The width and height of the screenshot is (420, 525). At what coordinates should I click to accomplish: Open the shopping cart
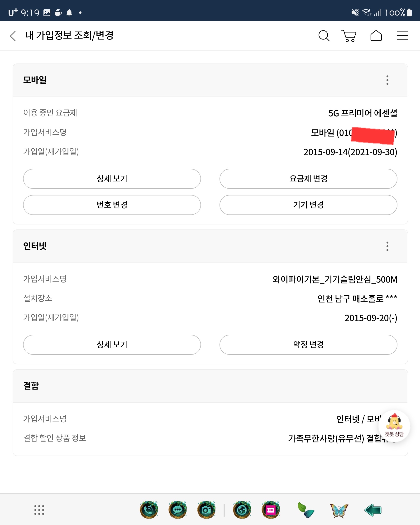pos(349,36)
